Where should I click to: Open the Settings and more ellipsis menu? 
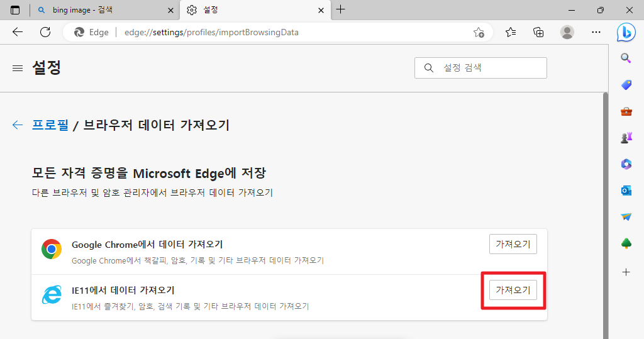click(596, 32)
